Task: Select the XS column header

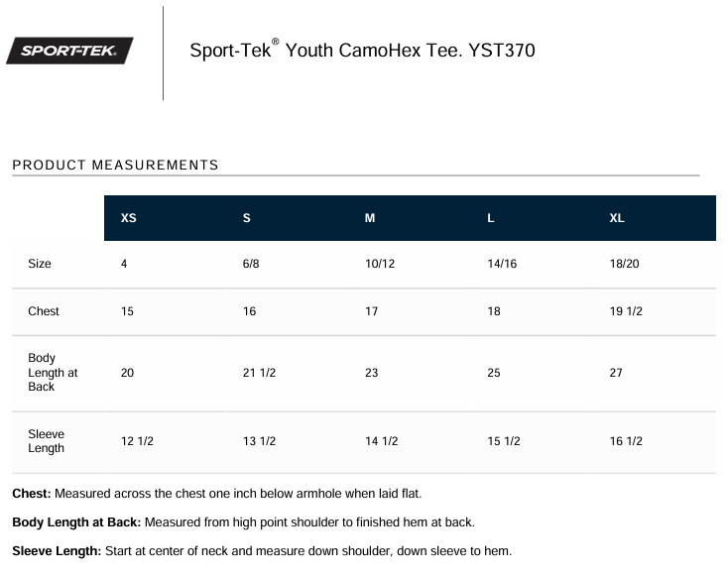Action: pyautogui.click(x=129, y=218)
